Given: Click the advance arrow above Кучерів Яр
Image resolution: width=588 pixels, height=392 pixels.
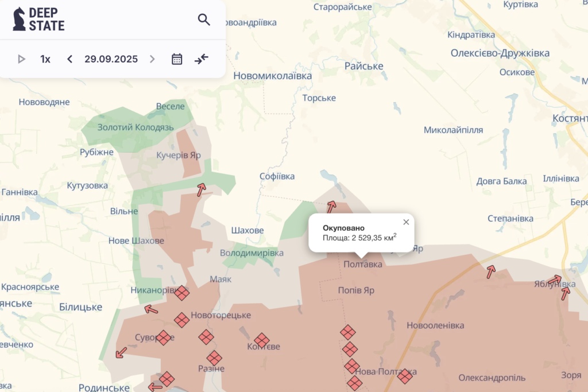Looking at the screenshot, I should click(201, 189).
